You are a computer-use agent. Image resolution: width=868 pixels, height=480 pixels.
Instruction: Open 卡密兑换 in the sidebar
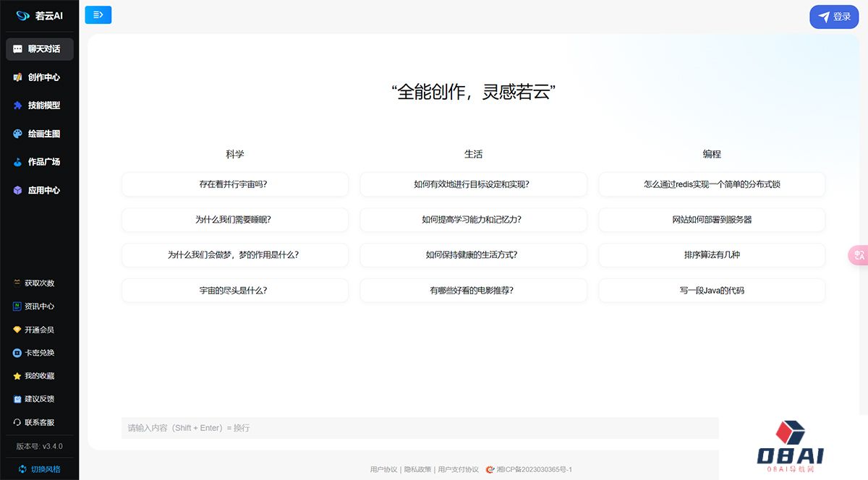(39, 353)
